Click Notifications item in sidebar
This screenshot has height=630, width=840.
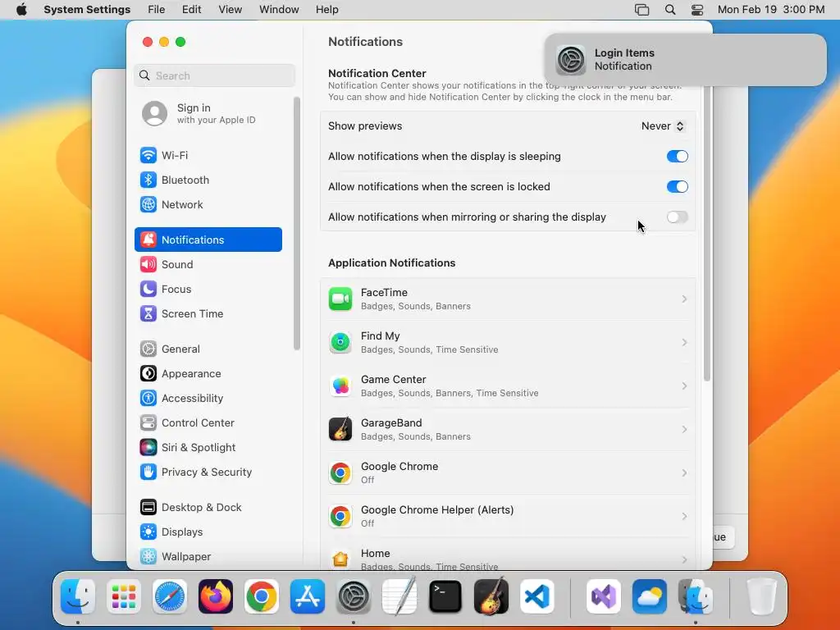coord(208,240)
